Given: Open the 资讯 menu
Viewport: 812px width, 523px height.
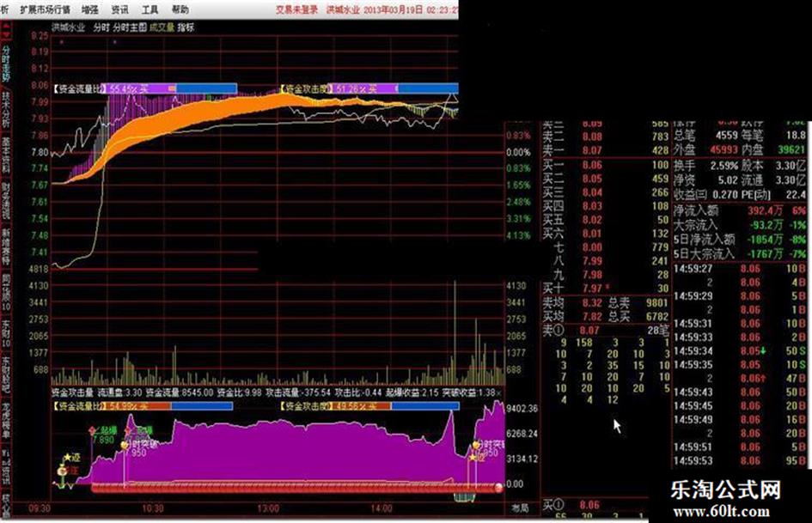Looking at the screenshot, I should (x=119, y=9).
